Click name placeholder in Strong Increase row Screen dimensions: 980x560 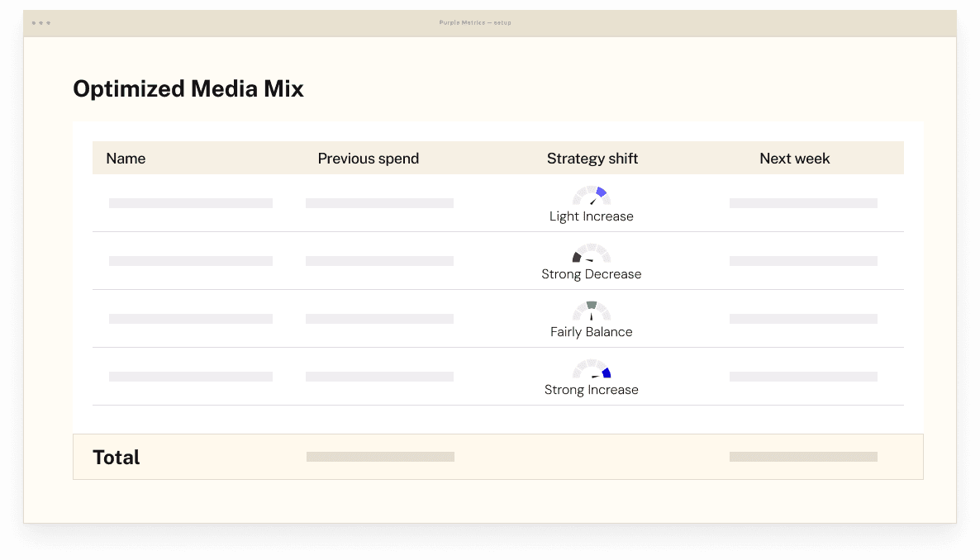(x=191, y=377)
